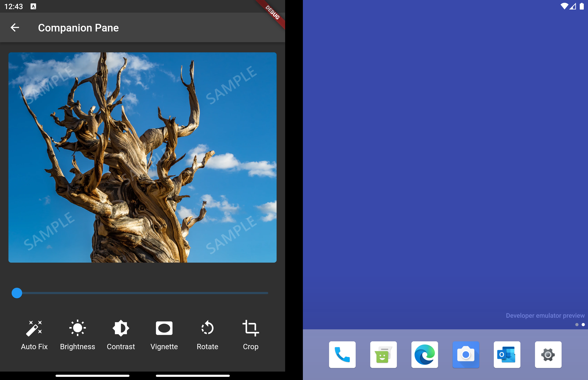Open Microsoft Edge browser from dock
This screenshot has width=588, height=380.
425,355
